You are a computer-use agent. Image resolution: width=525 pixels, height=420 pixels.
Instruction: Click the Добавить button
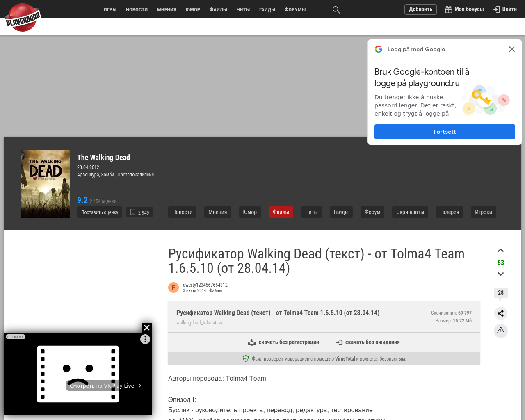[420, 9]
